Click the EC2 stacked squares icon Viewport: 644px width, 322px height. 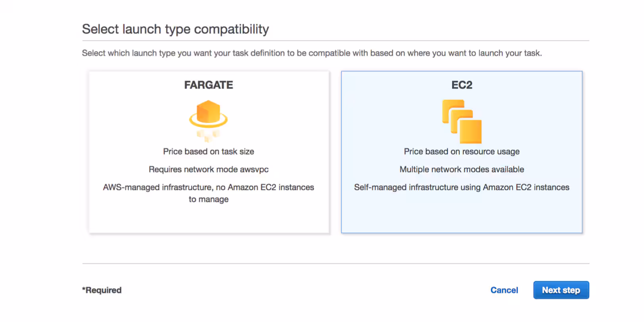point(461,121)
